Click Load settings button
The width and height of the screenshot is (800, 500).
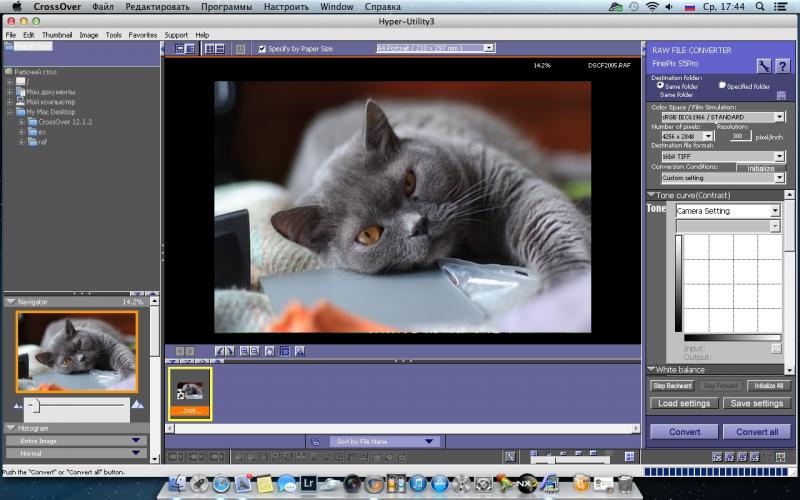(x=684, y=403)
